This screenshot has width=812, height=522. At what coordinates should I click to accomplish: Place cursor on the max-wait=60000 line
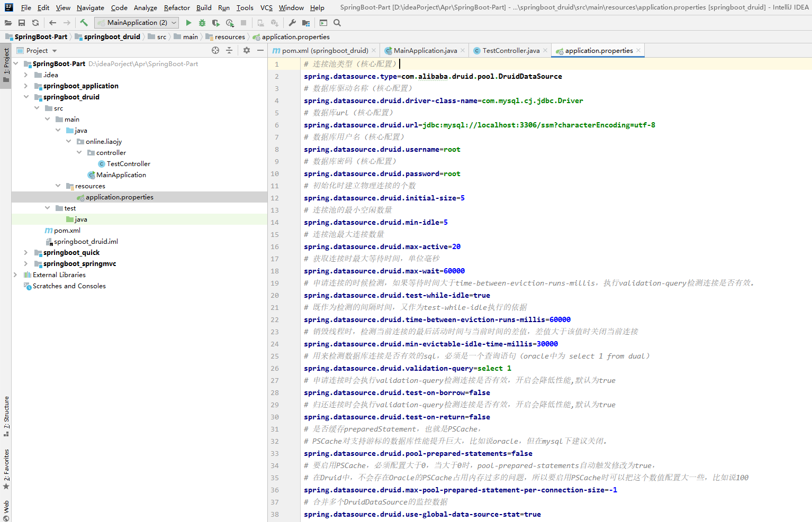384,271
